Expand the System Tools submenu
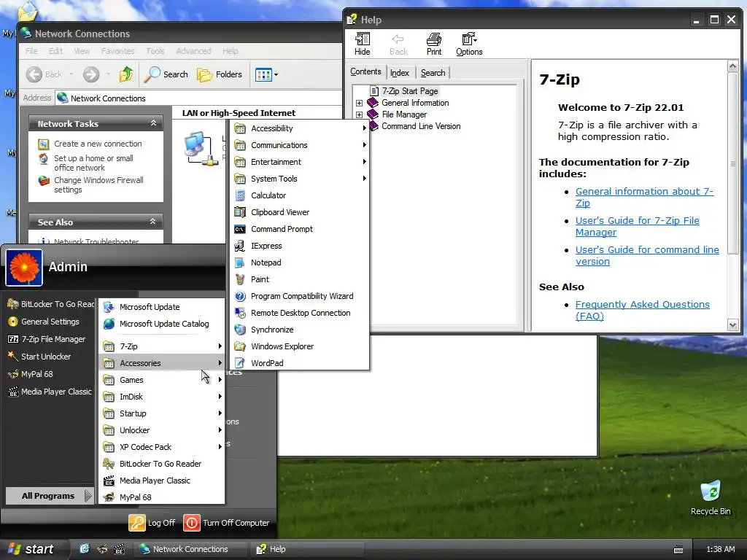The width and height of the screenshot is (747, 560). pyautogui.click(x=299, y=179)
